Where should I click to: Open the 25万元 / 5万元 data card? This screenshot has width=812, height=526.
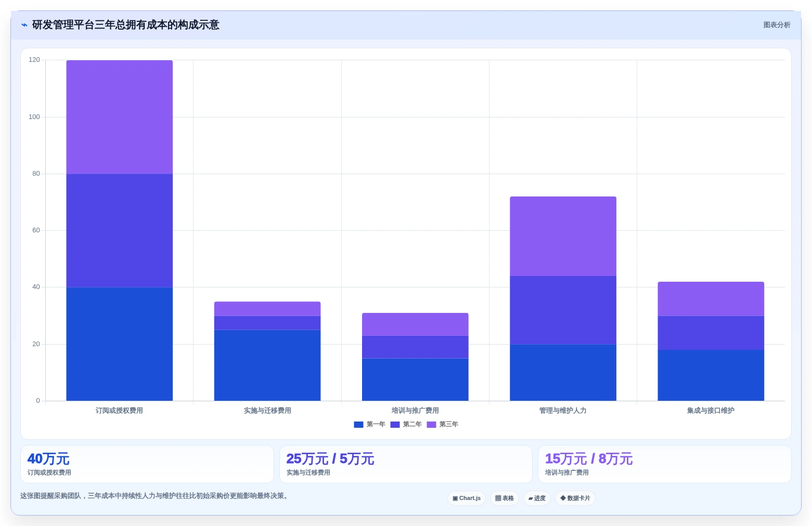(406, 464)
